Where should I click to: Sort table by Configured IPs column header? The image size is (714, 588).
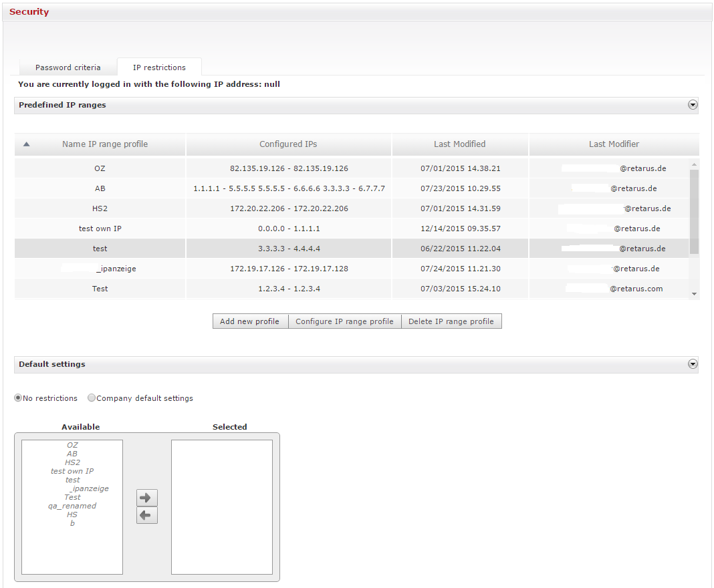tap(288, 144)
